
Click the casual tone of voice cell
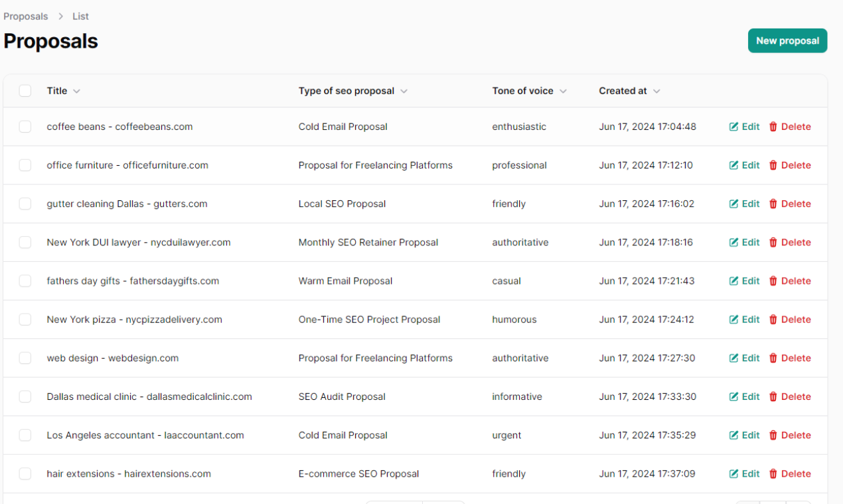[x=506, y=281]
